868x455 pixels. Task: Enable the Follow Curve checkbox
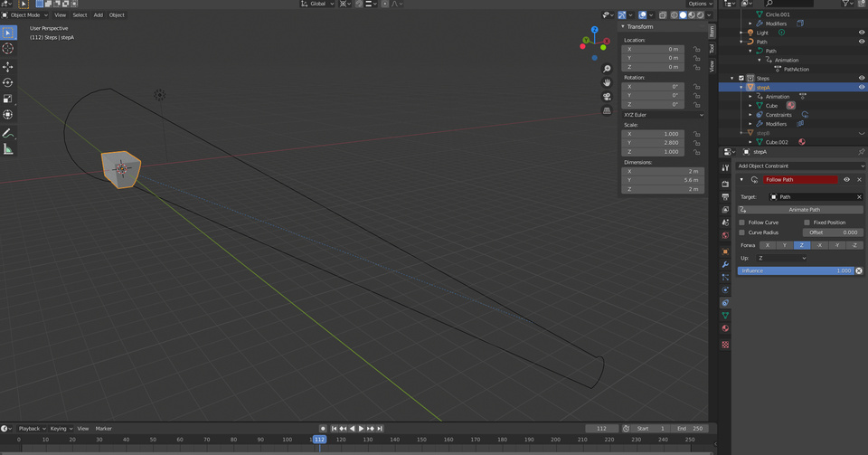pyautogui.click(x=741, y=223)
